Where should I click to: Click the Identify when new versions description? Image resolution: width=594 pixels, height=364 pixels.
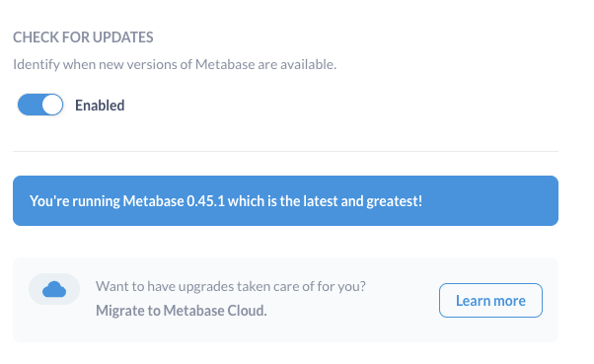coord(175,64)
